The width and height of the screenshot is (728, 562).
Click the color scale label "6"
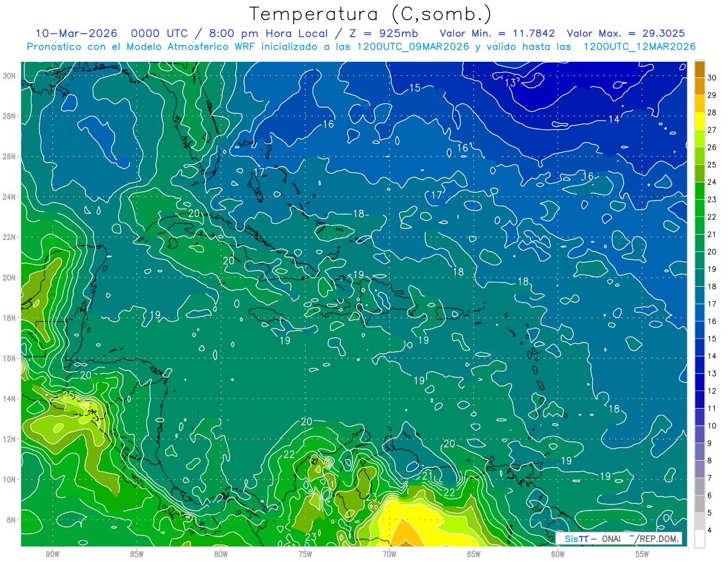pos(710,495)
